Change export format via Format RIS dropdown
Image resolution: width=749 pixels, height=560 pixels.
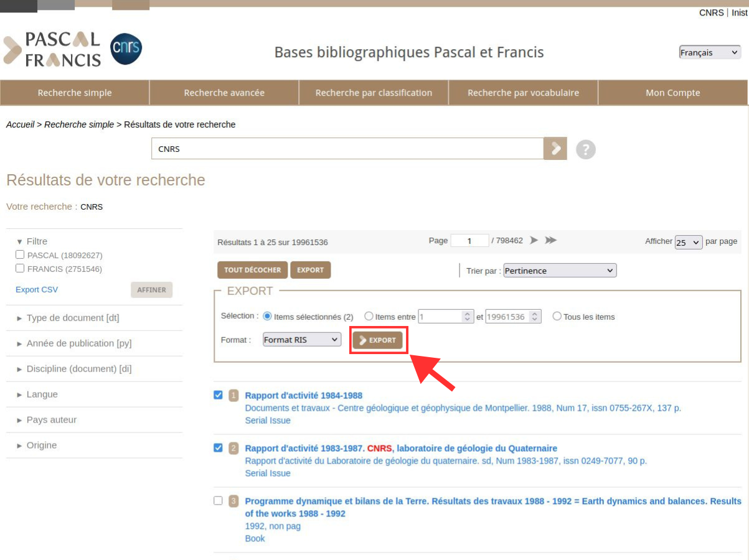tap(301, 339)
